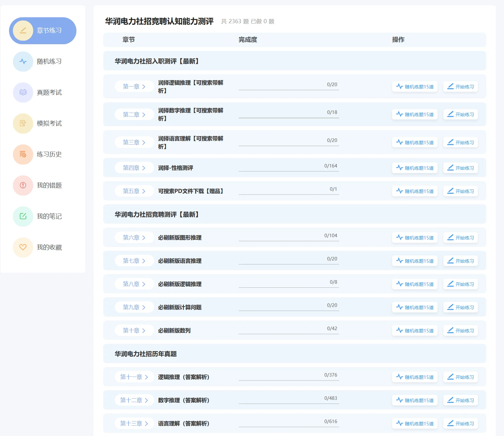Click the paper icon for 模拟考试

(x=23, y=123)
